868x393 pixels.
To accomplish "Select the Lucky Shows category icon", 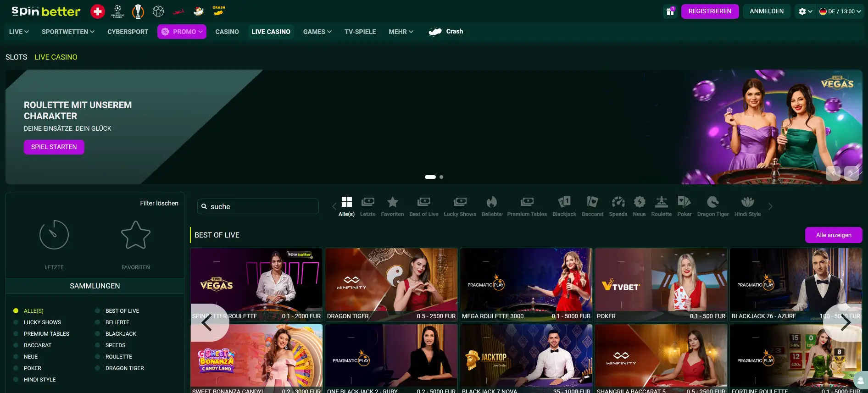I will tap(460, 202).
